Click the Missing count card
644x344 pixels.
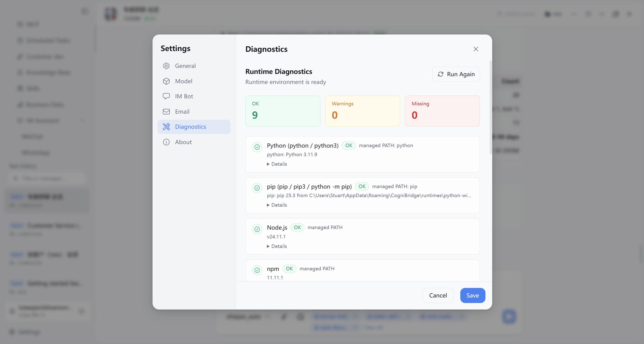coord(442,111)
